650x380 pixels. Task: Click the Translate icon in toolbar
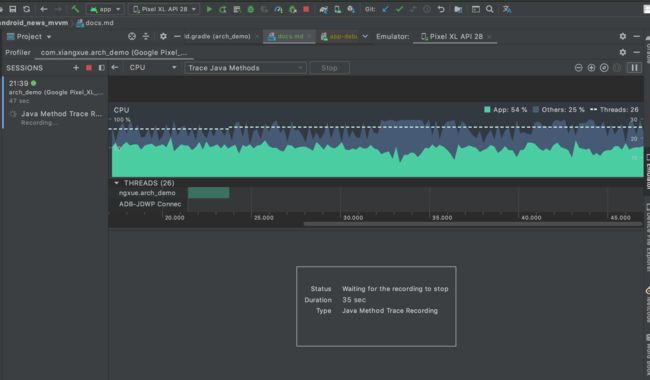507,9
